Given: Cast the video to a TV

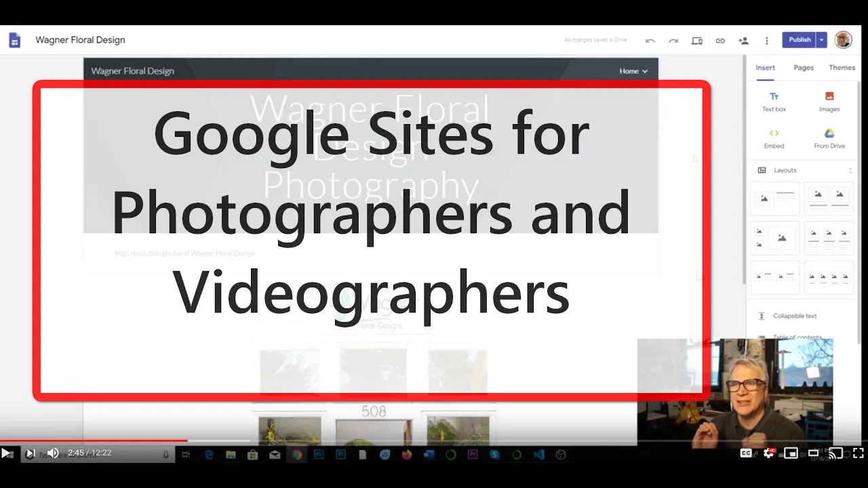Looking at the screenshot, I should pyautogui.click(x=836, y=453).
